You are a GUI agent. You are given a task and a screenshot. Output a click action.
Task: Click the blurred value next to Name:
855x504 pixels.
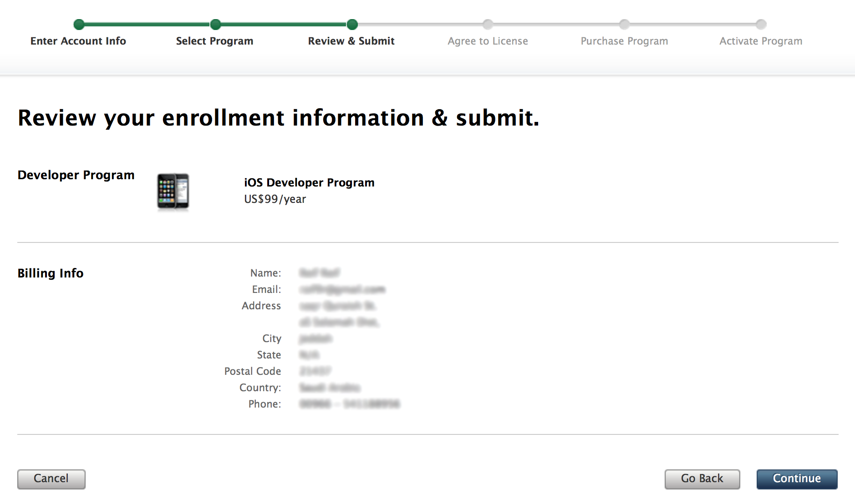[320, 273]
